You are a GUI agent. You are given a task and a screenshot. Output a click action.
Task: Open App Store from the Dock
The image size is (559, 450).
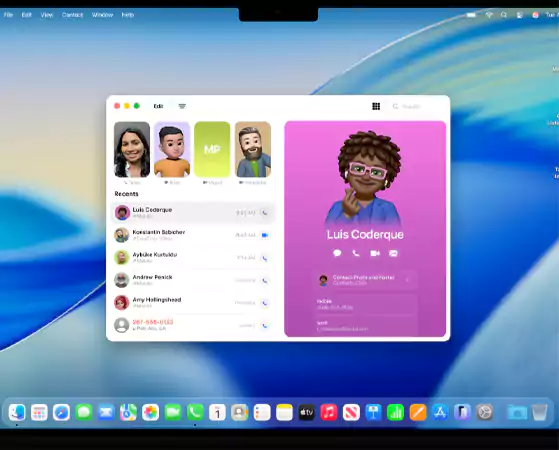(440, 413)
